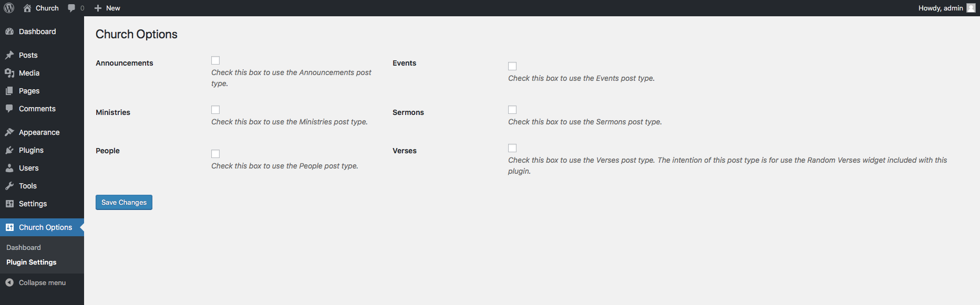Screen dimensions: 980x305
Task: Collapse the admin sidebar menu
Action: 36,282
